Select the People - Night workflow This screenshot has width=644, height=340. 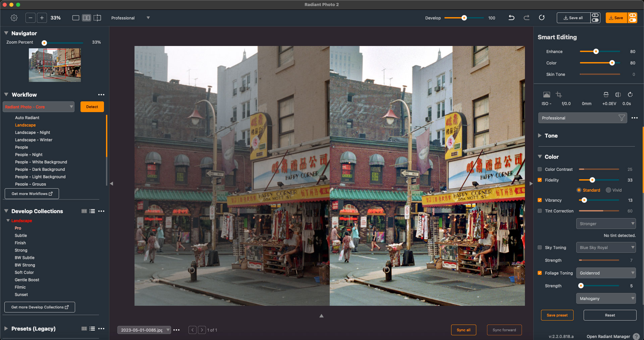coord(29,155)
